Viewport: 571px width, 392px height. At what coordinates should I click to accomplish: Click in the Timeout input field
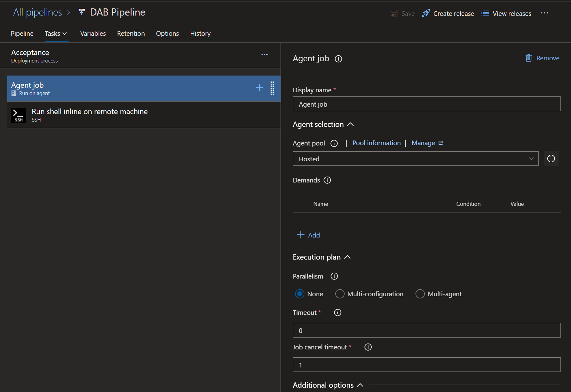426,330
